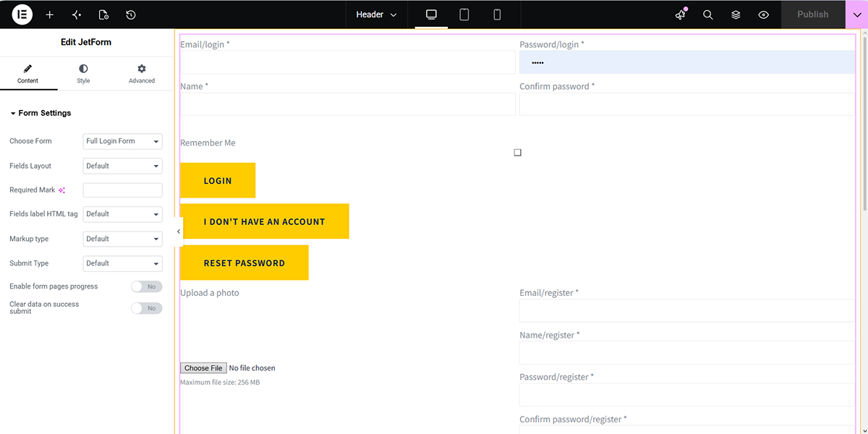Image resolution: width=868 pixels, height=434 pixels.
Task: Open the Elementor logo menu
Action: [x=22, y=14]
